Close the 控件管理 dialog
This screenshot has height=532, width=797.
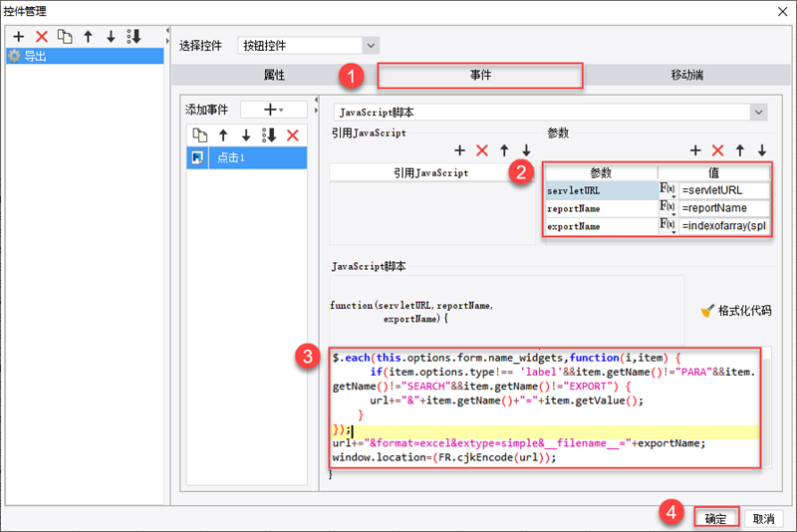tap(783, 11)
